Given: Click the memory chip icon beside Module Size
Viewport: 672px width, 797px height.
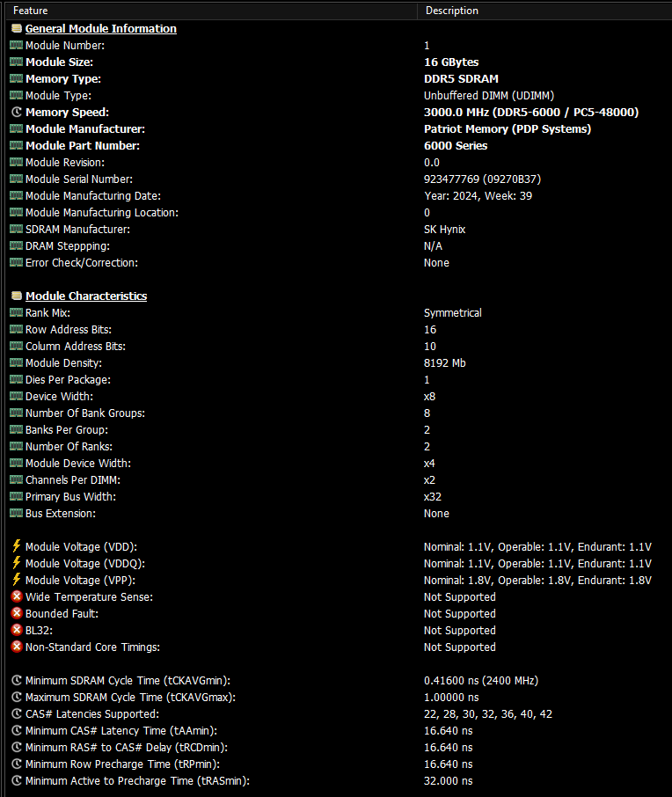Looking at the screenshot, I should 16,62.
